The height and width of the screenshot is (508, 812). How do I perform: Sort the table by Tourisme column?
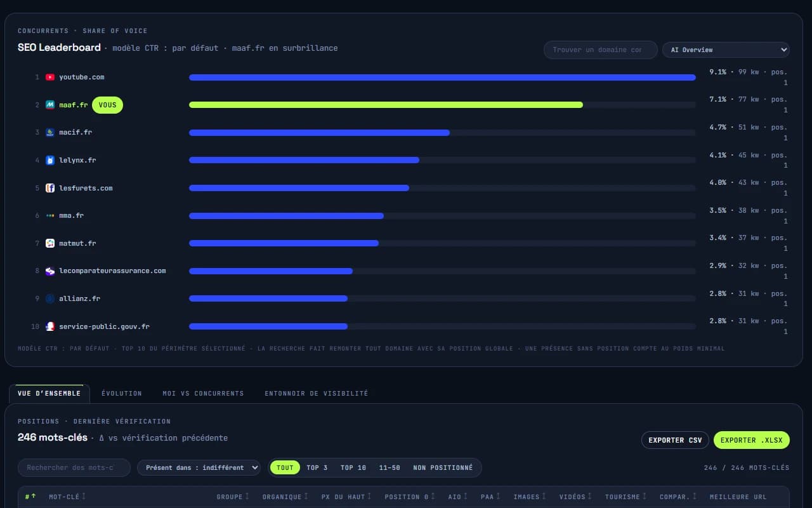[x=626, y=497]
